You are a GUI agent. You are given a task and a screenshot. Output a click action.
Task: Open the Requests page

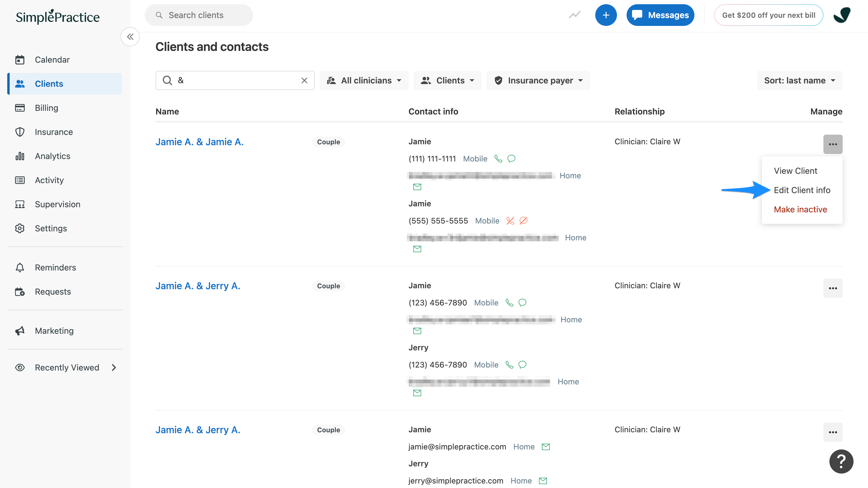pos(64,292)
